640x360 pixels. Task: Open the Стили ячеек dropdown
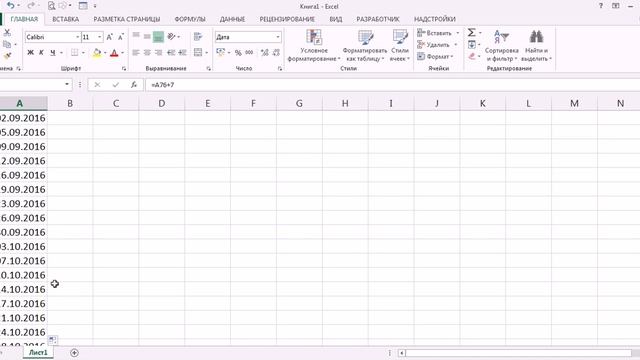tap(400, 46)
